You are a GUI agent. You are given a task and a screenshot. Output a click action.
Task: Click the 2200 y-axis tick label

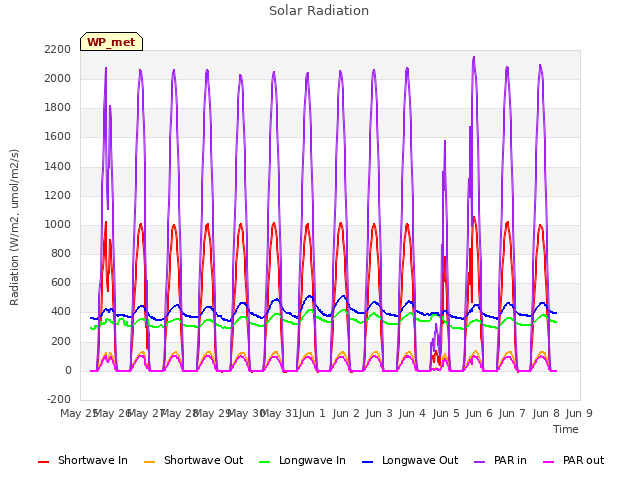(x=58, y=49)
